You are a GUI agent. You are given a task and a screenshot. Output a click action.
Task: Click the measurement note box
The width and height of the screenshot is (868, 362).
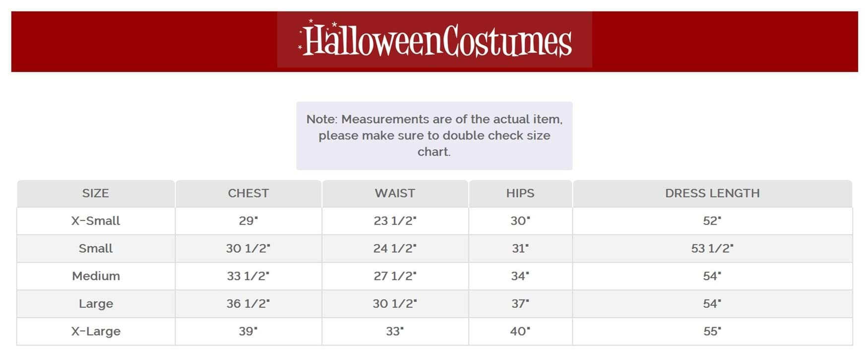[434, 136]
